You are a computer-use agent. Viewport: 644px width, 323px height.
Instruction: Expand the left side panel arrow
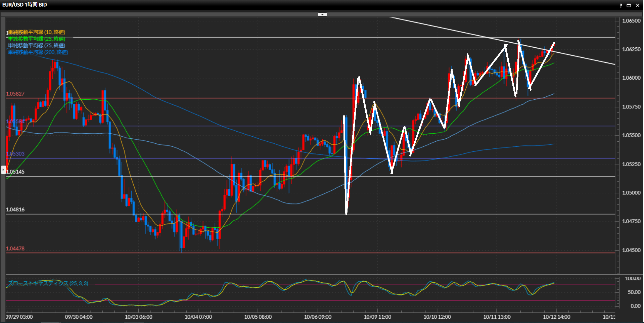click(3, 170)
